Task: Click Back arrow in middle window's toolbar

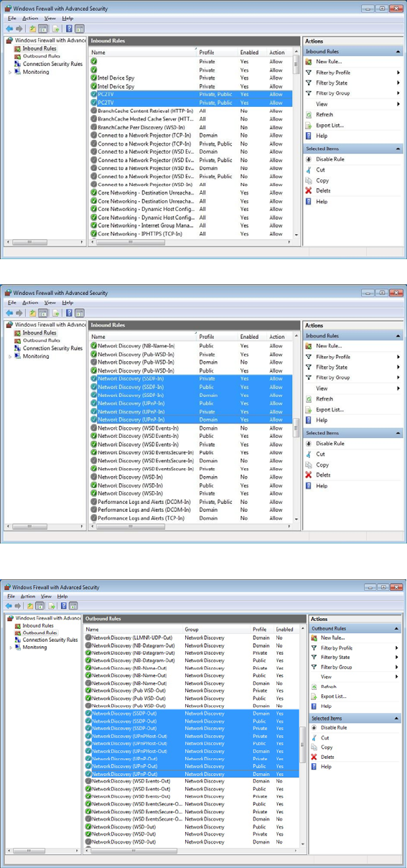Action: tap(9, 313)
